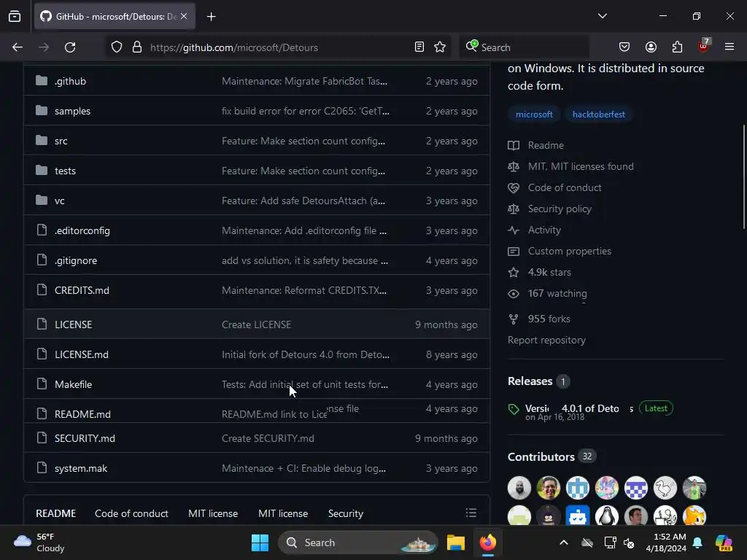
Task: Open the Firefox hamburger menu
Action: (x=729, y=47)
